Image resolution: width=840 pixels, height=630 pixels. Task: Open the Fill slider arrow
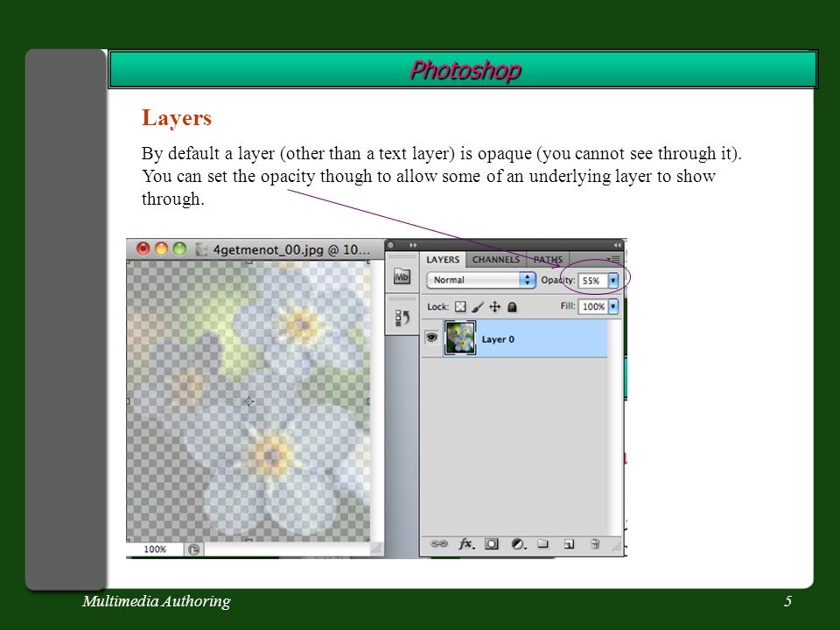point(612,306)
